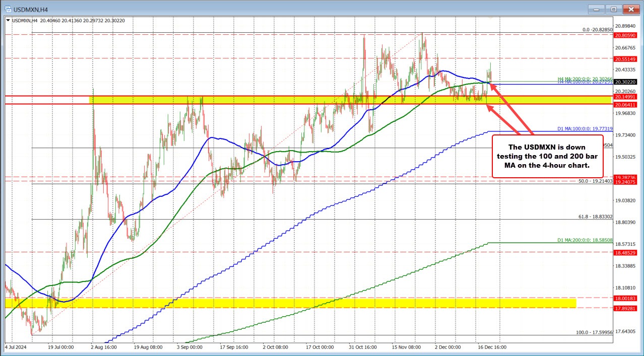Click the 'D1 MA:200:0:0: 18.58508' label

coord(585,240)
